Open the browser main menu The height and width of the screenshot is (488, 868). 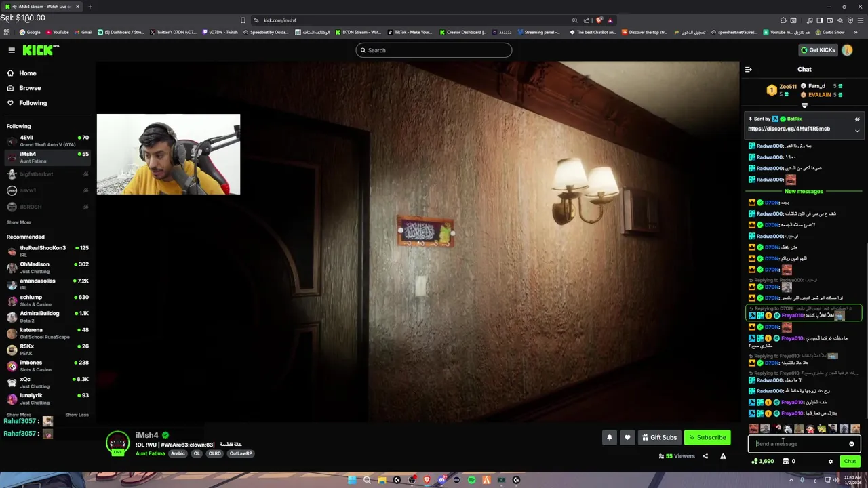859,20
